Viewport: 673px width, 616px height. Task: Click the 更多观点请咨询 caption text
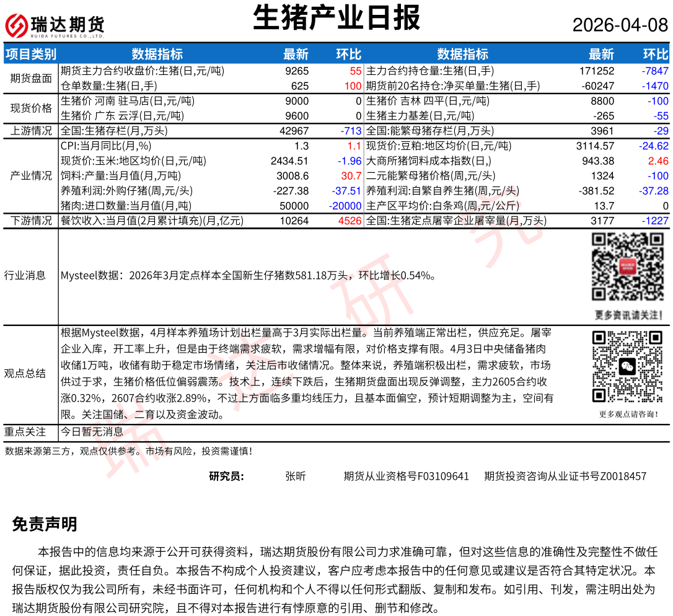pos(627,414)
